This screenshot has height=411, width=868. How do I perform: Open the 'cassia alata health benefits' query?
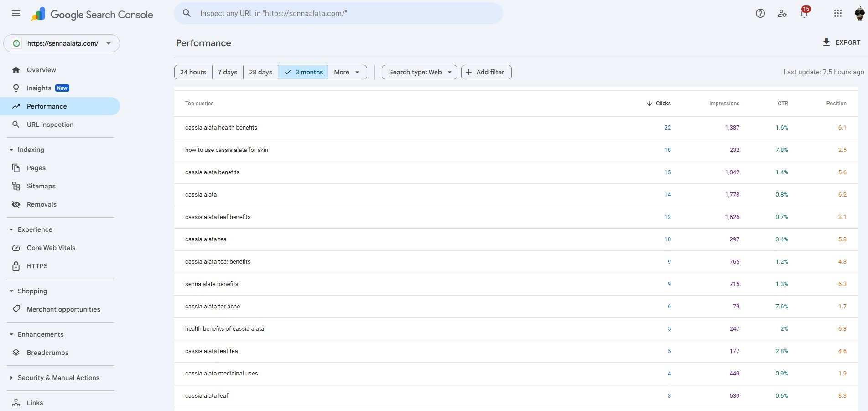(x=221, y=128)
